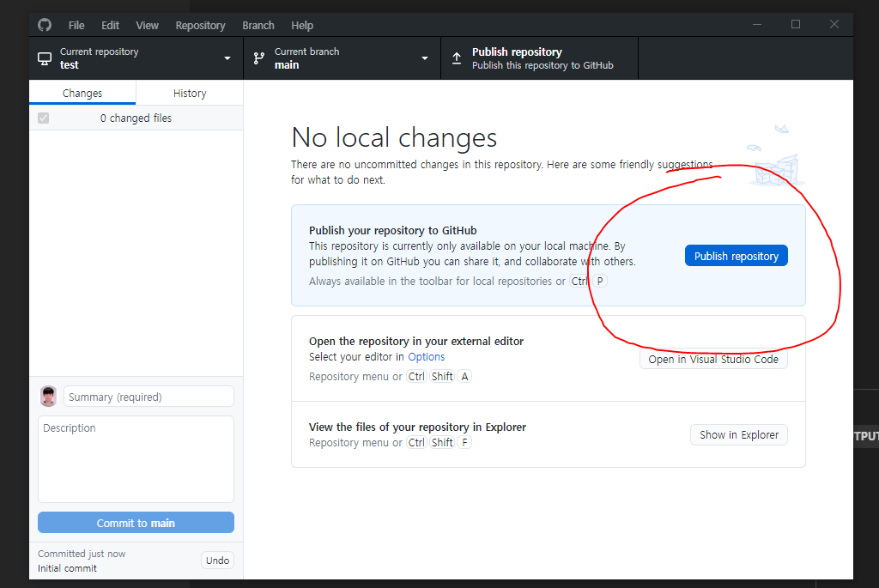Screen dimensions: 879x588
Task: Click Open in Visual Studio Code button
Action: pyautogui.click(x=713, y=360)
